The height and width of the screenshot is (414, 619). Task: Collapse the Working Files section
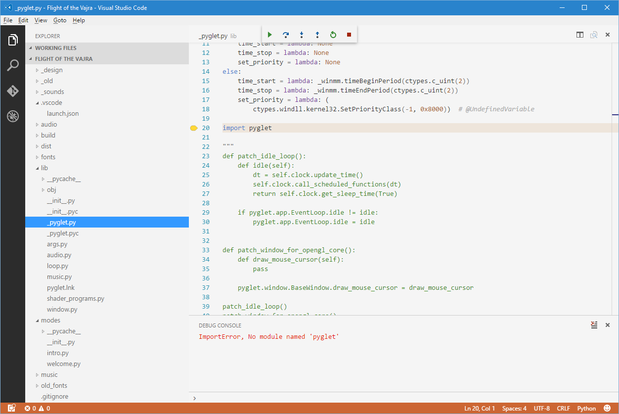click(107, 48)
